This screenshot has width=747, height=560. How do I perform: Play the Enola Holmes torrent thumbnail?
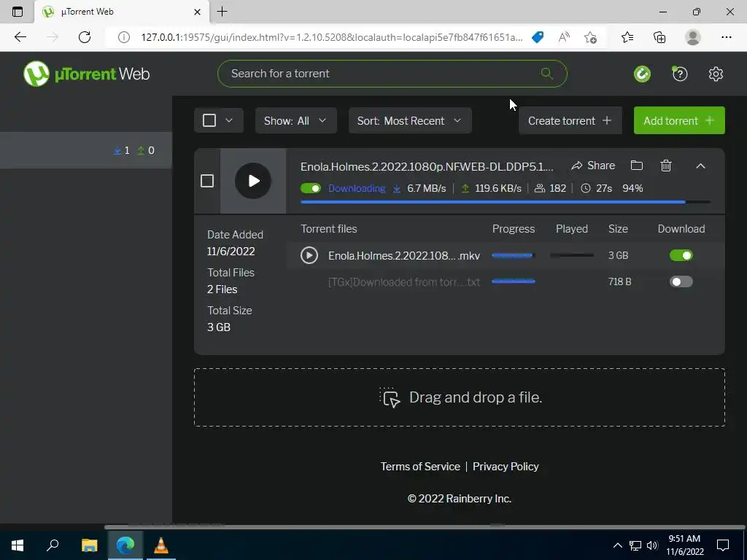(253, 181)
